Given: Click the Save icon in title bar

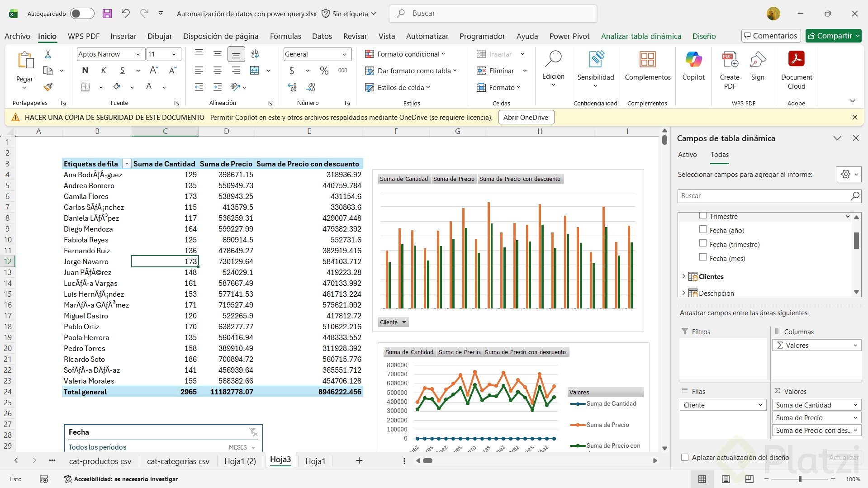Looking at the screenshot, I should [x=107, y=14].
